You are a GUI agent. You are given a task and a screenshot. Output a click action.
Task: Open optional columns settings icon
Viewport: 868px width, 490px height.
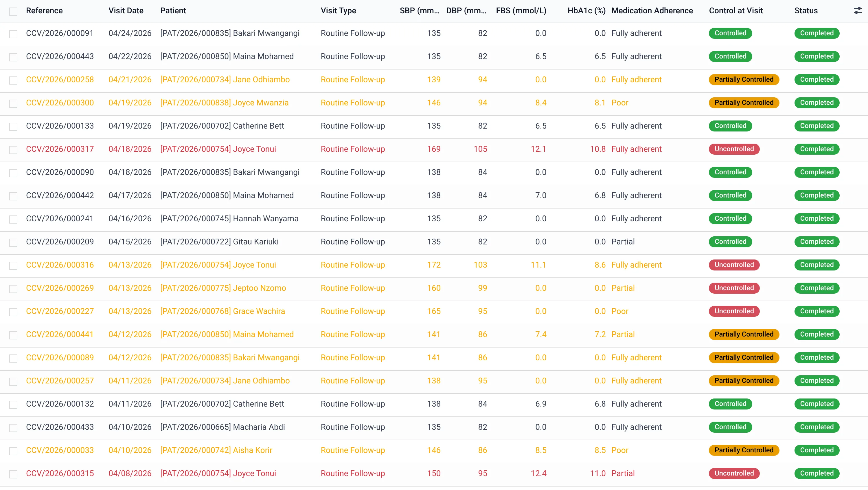coord(858,11)
